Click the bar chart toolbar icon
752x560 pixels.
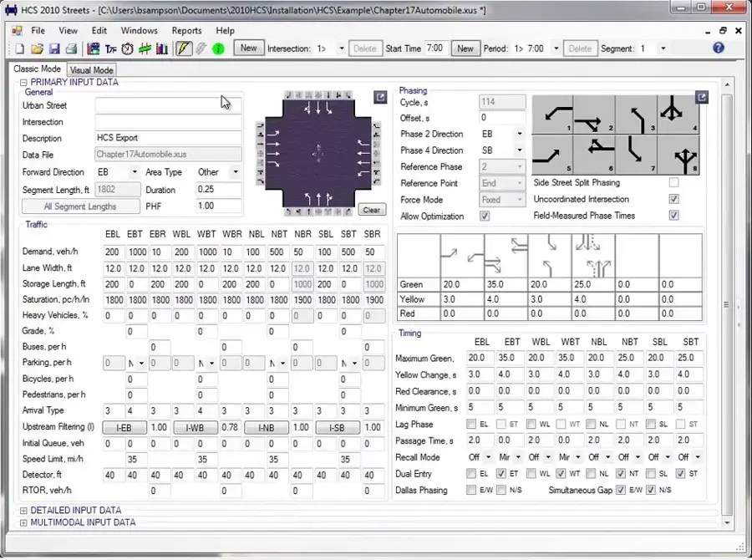161,49
